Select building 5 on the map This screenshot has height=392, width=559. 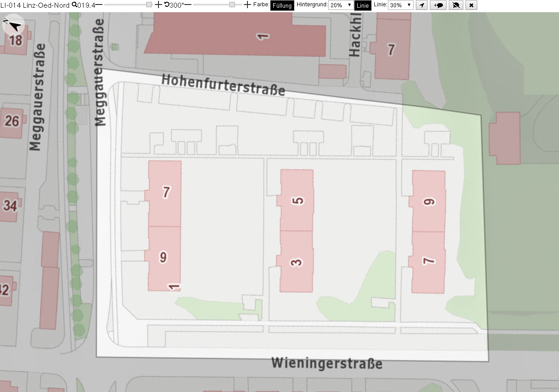(x=297, y=200)
